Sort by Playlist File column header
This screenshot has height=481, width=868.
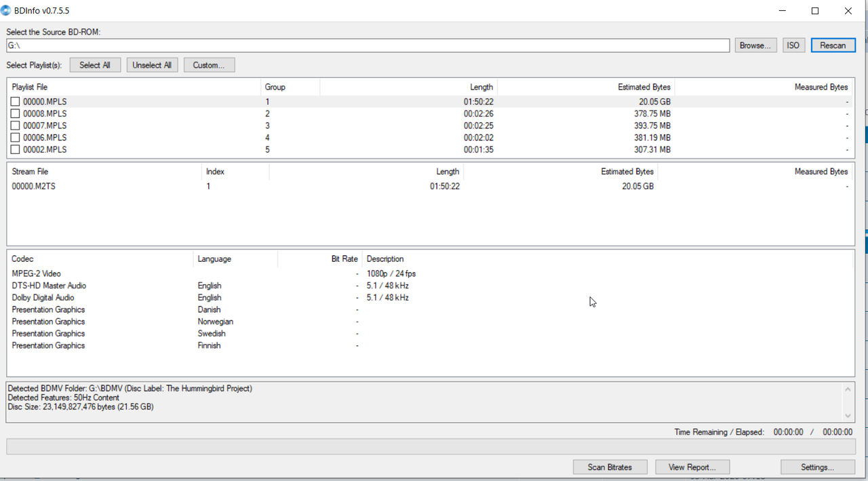click(x=134, y=87)
